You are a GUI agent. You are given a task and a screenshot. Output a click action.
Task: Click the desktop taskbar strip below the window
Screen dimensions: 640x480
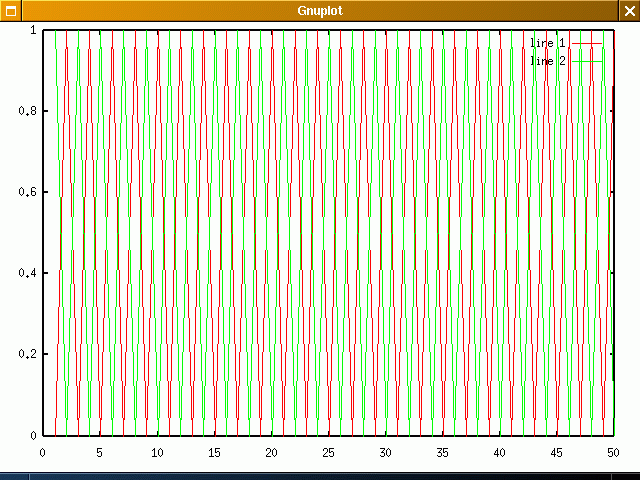pyautogui.click(x=320, y=475)
